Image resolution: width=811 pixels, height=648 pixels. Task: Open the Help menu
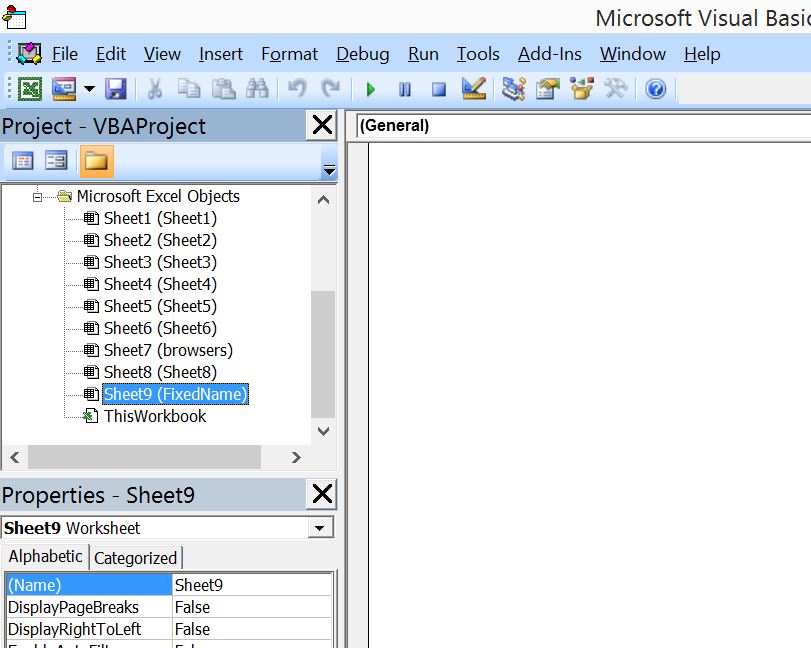click(x=702, y=54)
